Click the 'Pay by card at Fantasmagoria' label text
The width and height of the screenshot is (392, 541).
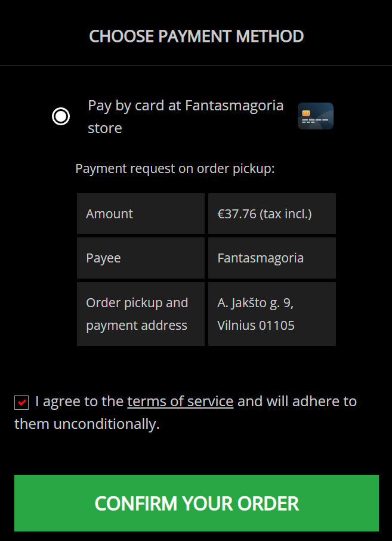click(x=186, y=105)
